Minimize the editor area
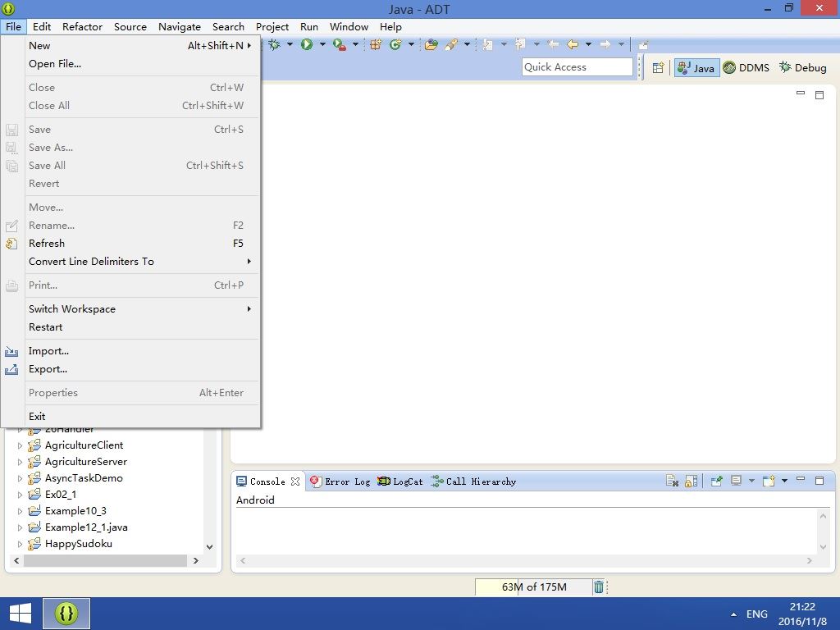 pyautogui.click(x=801, y=94)
